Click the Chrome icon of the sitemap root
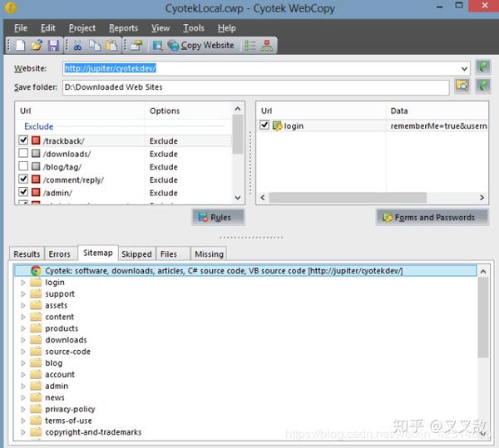Screen dimensions: 499x448 point(36,271)
